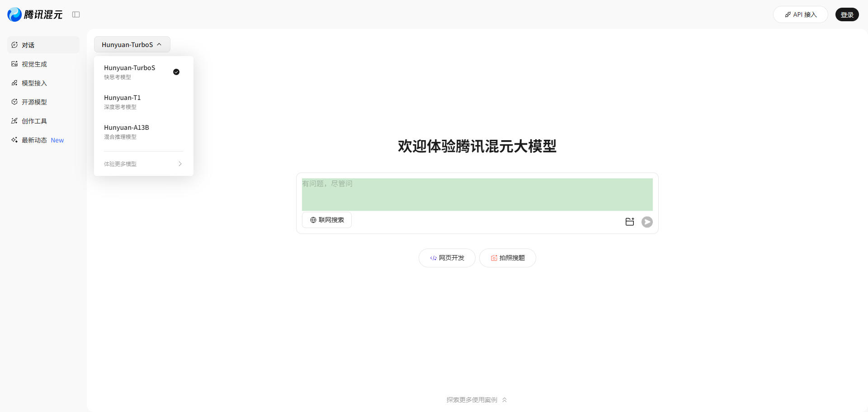
Task: Click the API 接入 button
Action: [x=800, y=14]
